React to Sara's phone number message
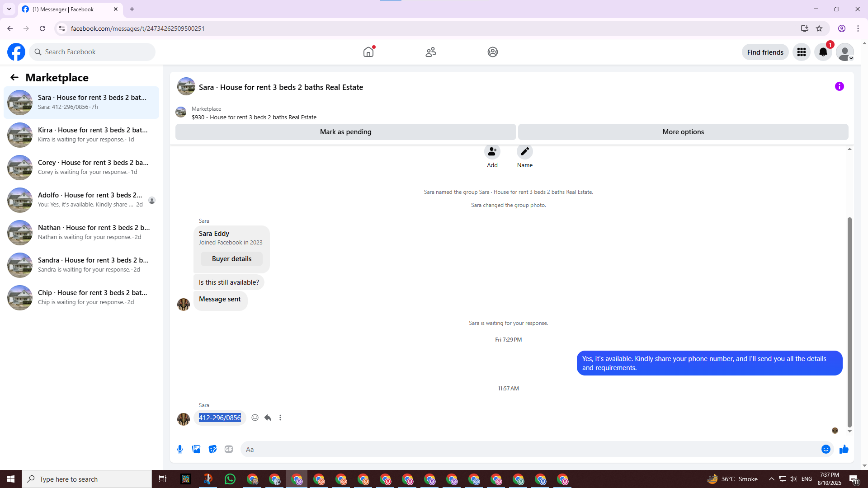This screenshot has width=868, height=488. click(255, 418)
